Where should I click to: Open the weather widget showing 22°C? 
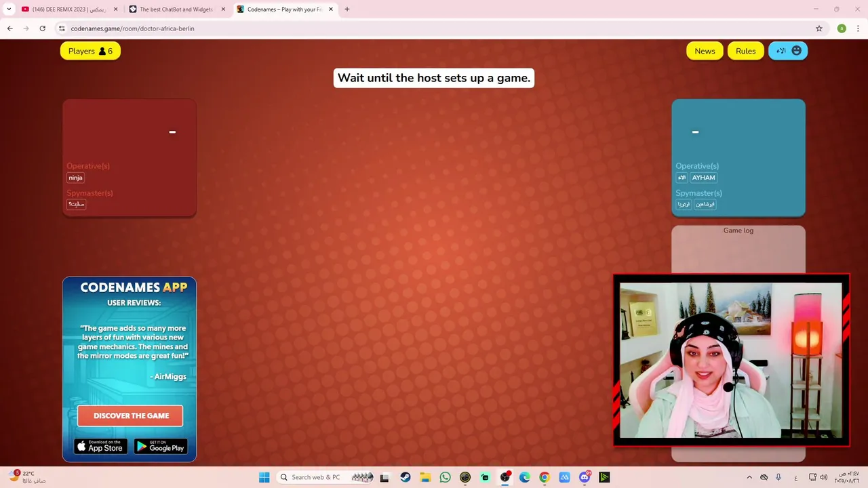(x=28, y=477)
